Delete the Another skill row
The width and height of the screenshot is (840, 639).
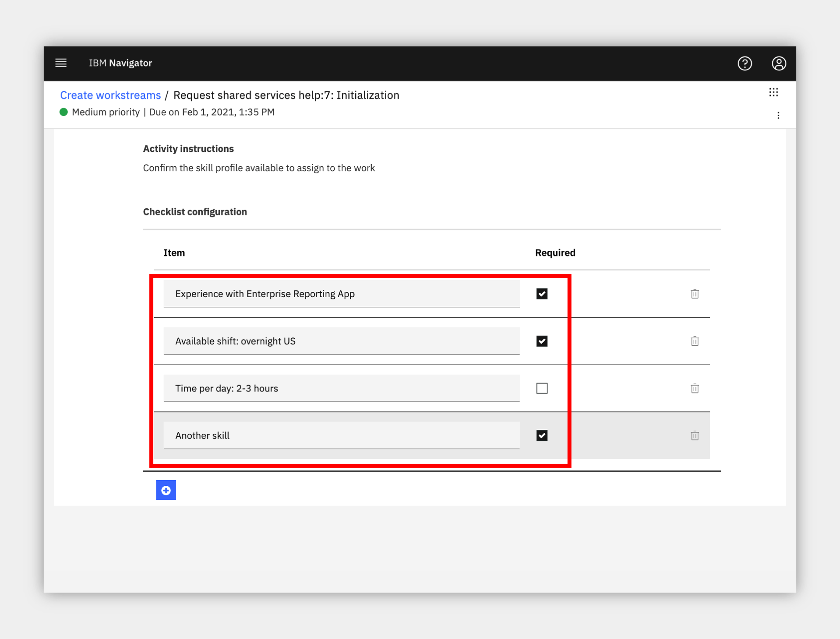click(695, 435)
